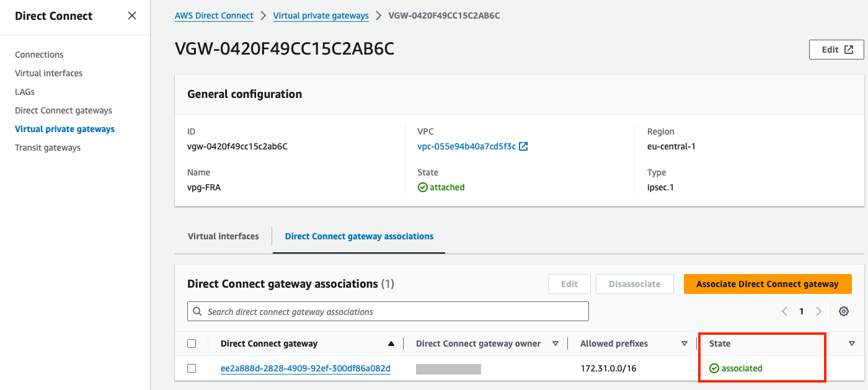Image resolution: width=868 pixels, height=390 pixels.
Task: Select the ee2a888d gateway row checkbox
Action: [x=192, y=368]
